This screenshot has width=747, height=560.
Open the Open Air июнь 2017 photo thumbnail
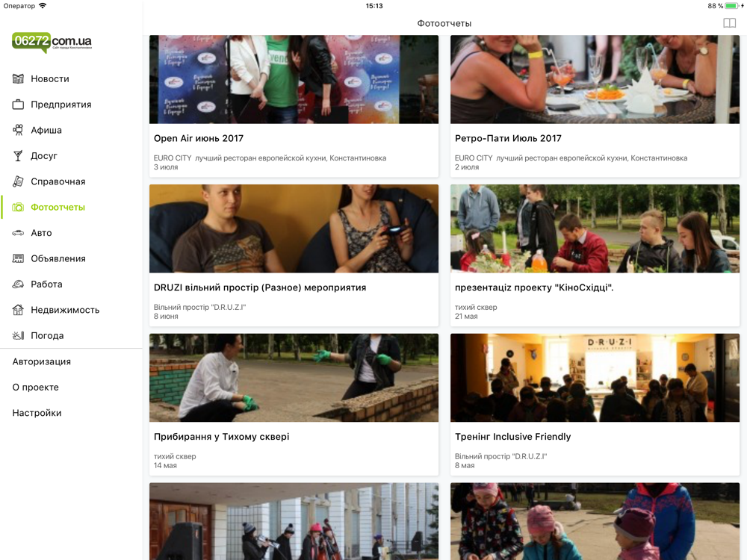coord(294,80)
